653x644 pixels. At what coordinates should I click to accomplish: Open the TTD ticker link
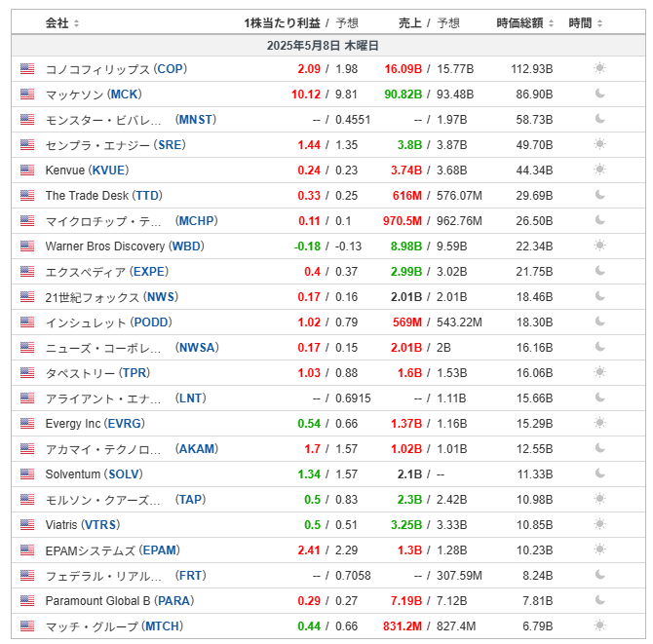(x=147, y=195)
